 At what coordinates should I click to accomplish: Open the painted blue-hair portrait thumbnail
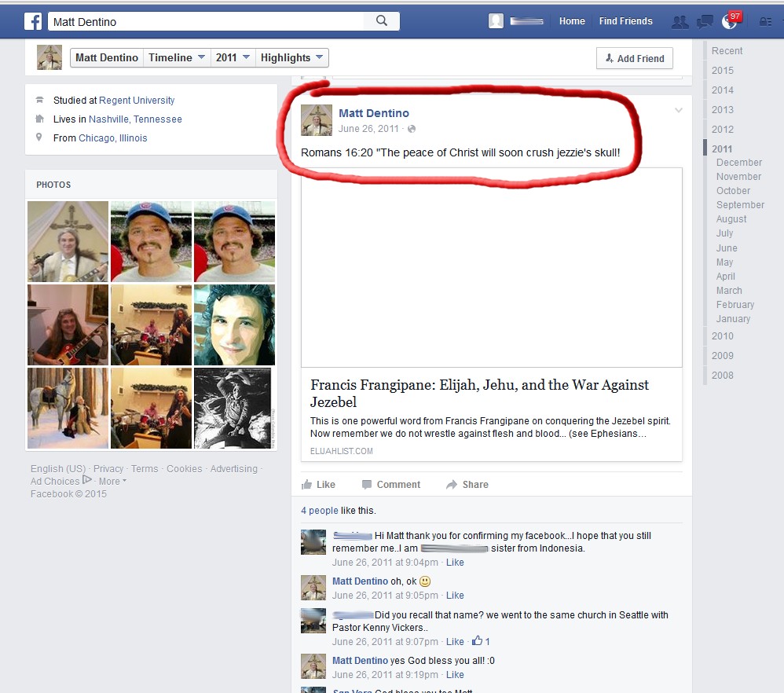pos(234,325)
